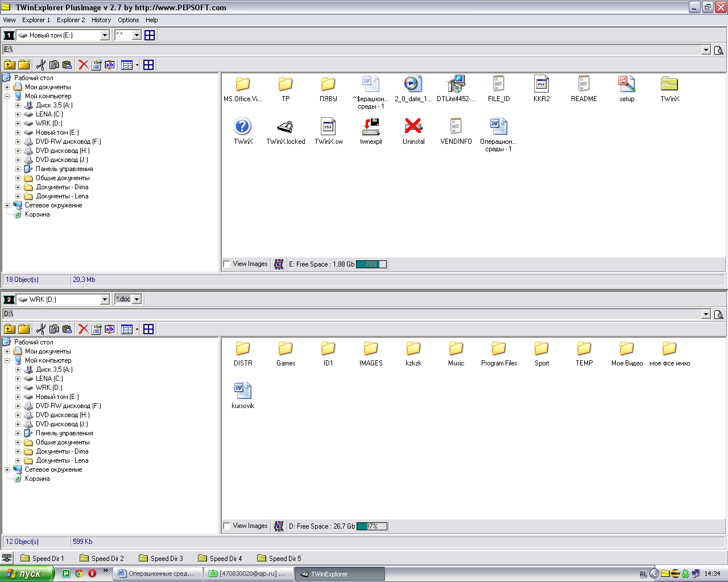
Task: Click the blue grid icon in Explorer 2 file toolbar
Action: (x=148, y=329)
